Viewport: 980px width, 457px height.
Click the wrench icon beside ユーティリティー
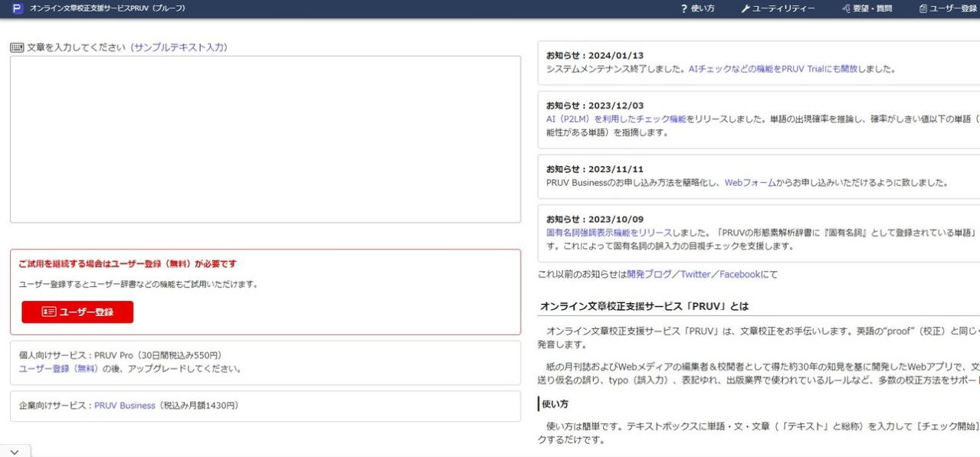click(746, 8)
